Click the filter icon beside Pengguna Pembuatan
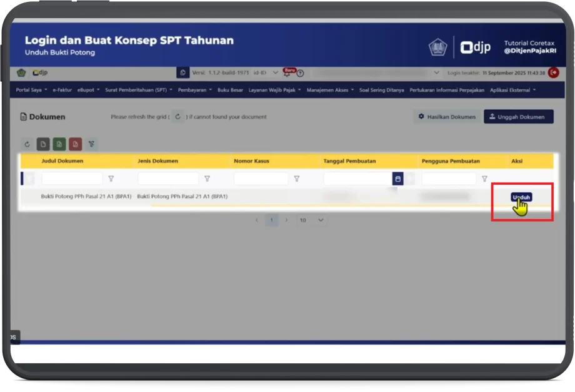 (484, 179)
